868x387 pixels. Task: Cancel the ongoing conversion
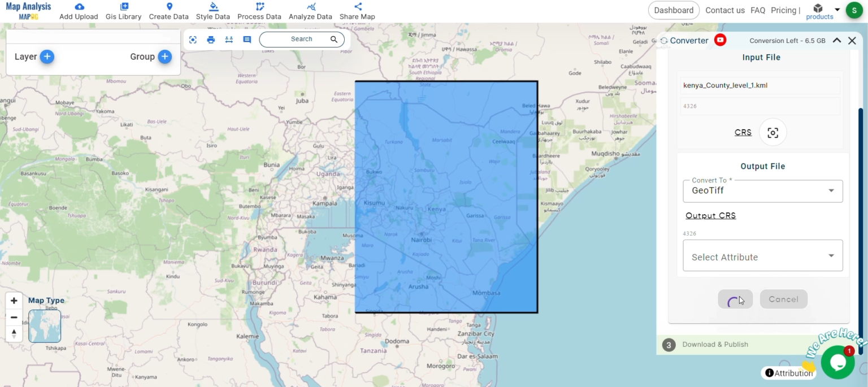click(x=783, y=299)
